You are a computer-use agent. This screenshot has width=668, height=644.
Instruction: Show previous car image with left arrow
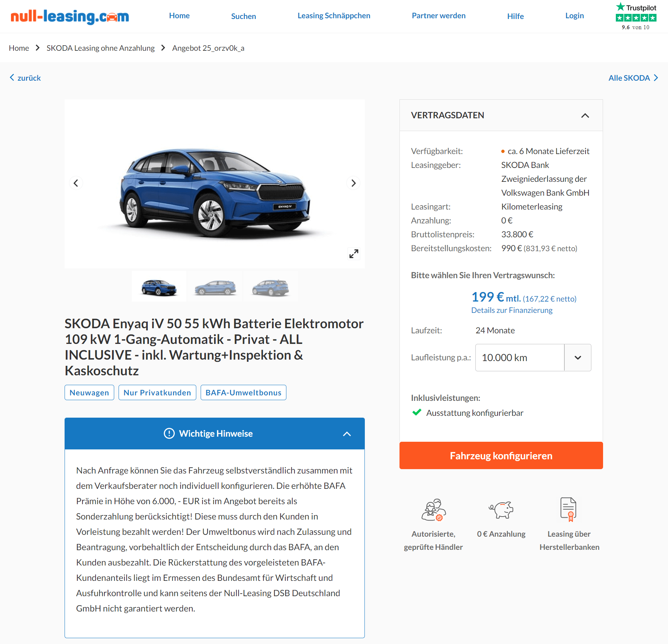[x=76, y=183]
